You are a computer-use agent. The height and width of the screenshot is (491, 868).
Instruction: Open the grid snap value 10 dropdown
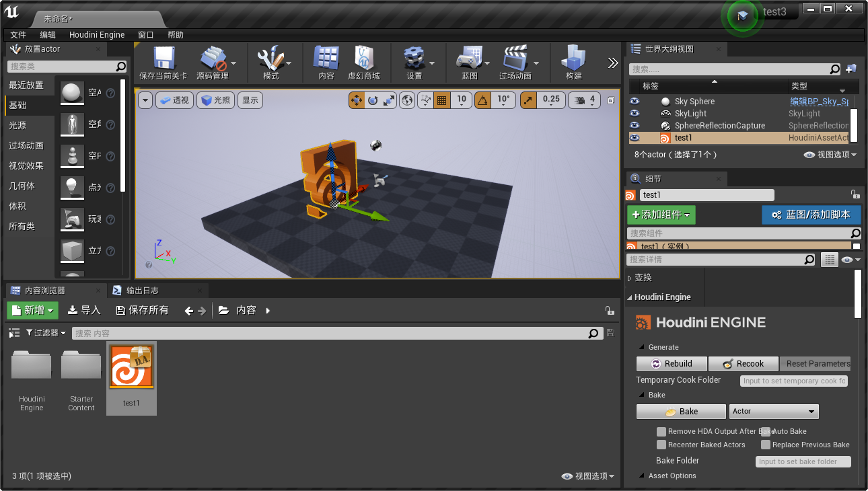[462, 100]
